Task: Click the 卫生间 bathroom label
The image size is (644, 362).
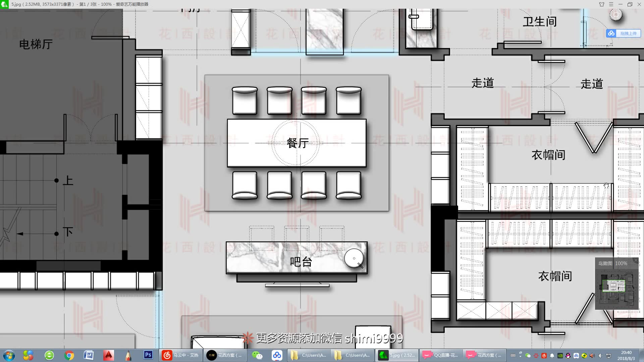Action: tap(540, 22)
